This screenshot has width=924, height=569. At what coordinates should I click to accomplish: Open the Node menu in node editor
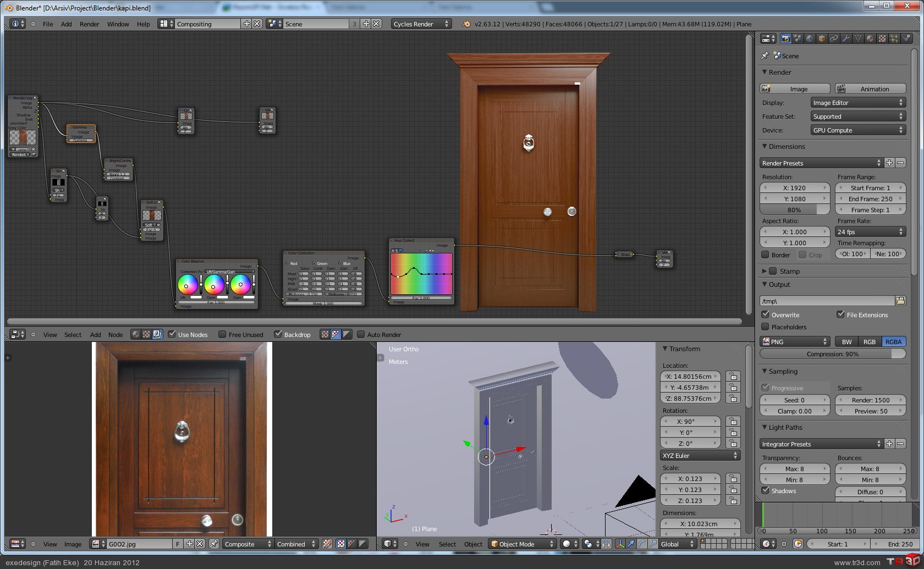point(116,334)
